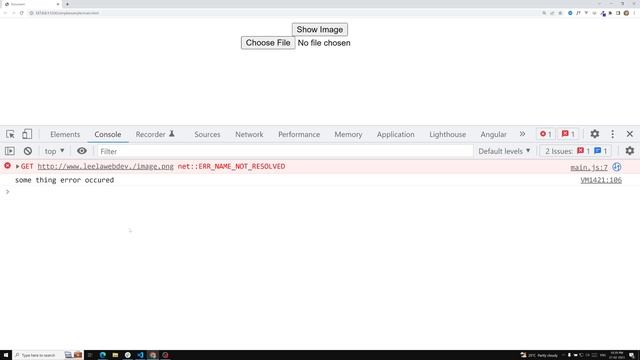Click the net::ERR_NAME_NOT_RESOLVED error text

(231, 167)
